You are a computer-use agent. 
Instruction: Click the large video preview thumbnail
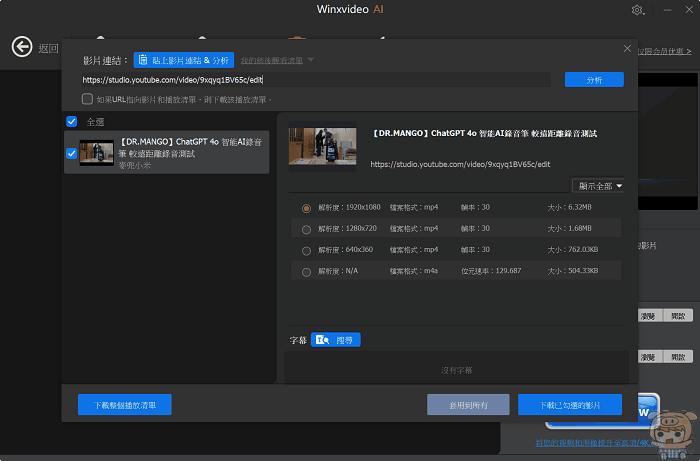coord(322,146)
